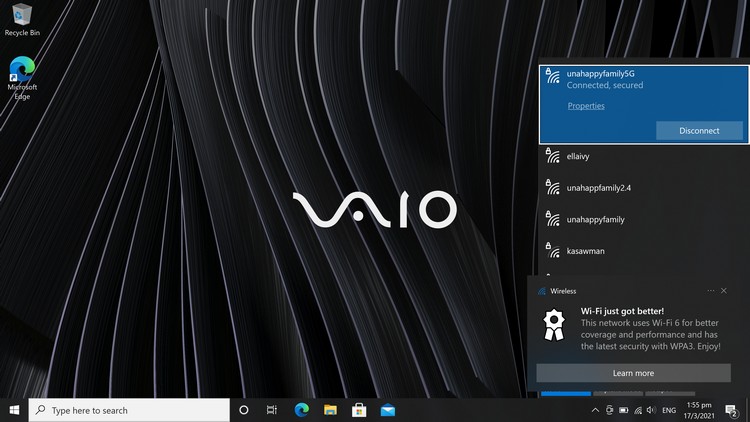Image resolution: width=750 pixels, height=422 pixels.
Task: Click the secured Wi-Fi icon beside unahappfamily2.4
Action: point(552,187)
